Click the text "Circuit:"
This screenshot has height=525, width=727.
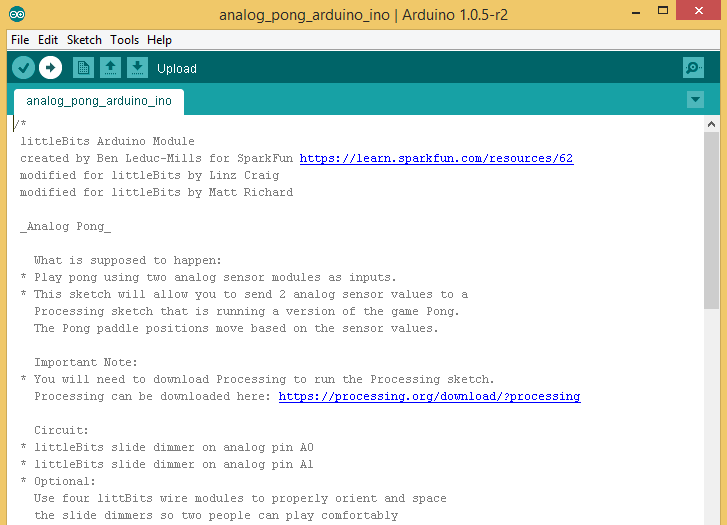click(61, 430)
